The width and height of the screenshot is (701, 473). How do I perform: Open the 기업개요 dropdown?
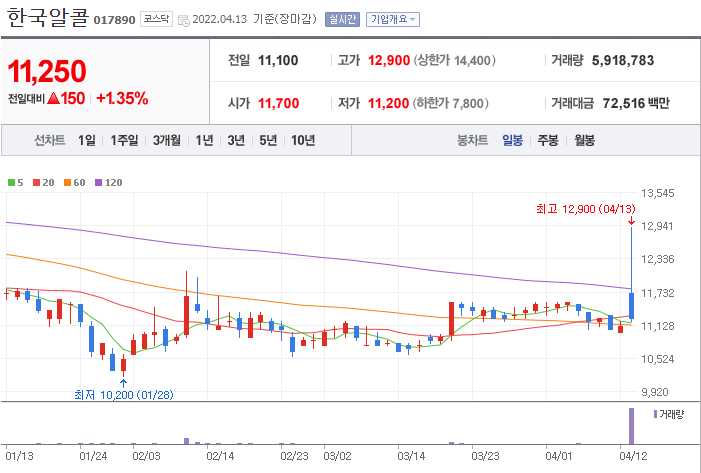[x=393, y=20]
